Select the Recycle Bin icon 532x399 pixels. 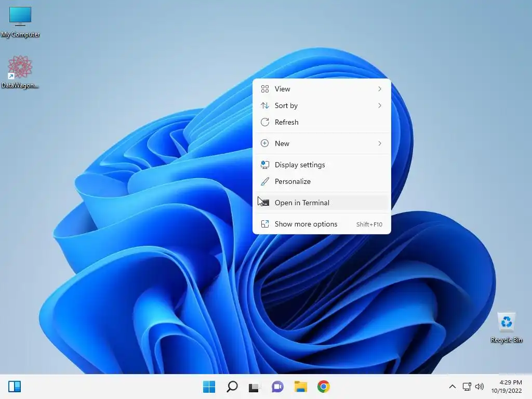[506, 327]
